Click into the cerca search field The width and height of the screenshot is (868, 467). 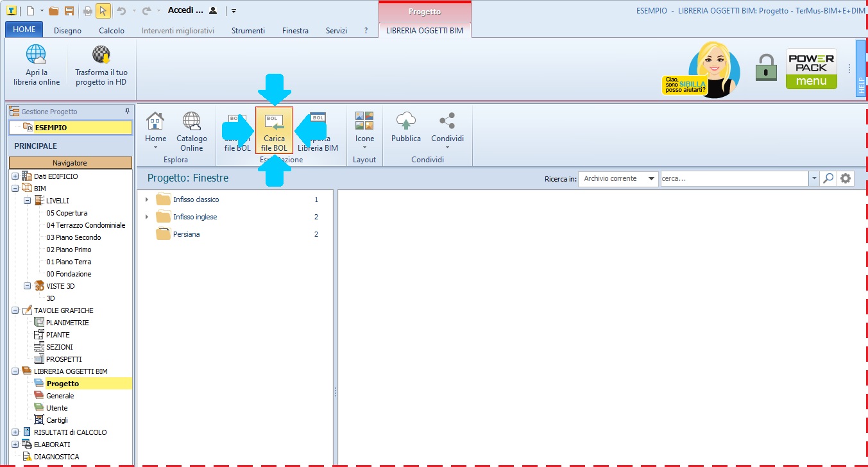point(734,178)
